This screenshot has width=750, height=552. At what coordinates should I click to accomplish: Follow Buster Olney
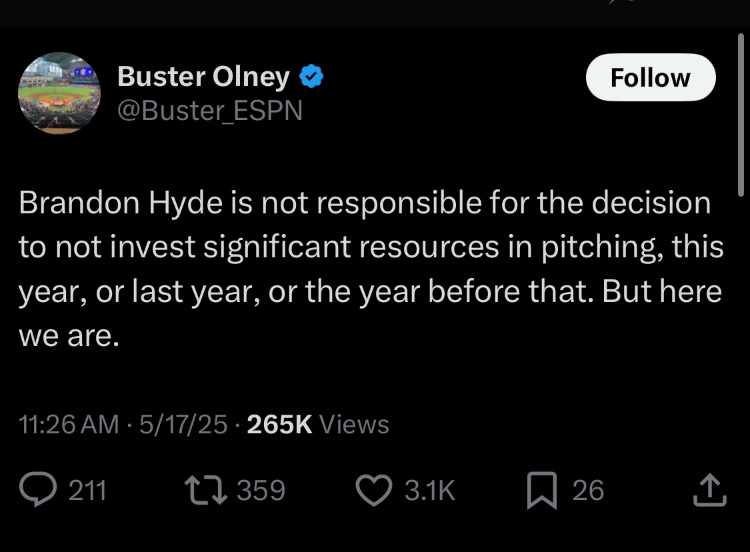[x=651, y=77]
